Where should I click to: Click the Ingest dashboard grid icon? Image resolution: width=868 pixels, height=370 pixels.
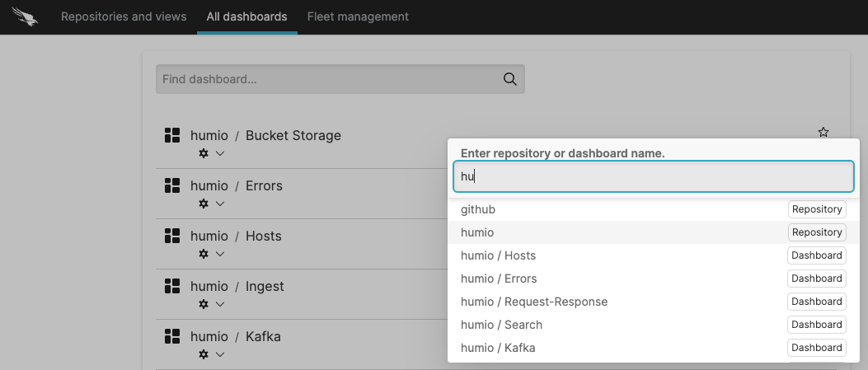tap(172, 286)
